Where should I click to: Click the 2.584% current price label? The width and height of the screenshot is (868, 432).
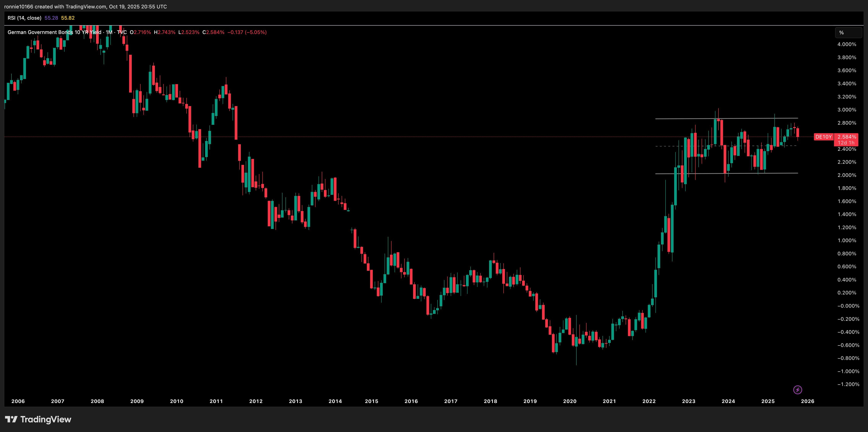[x=846, y=137]
